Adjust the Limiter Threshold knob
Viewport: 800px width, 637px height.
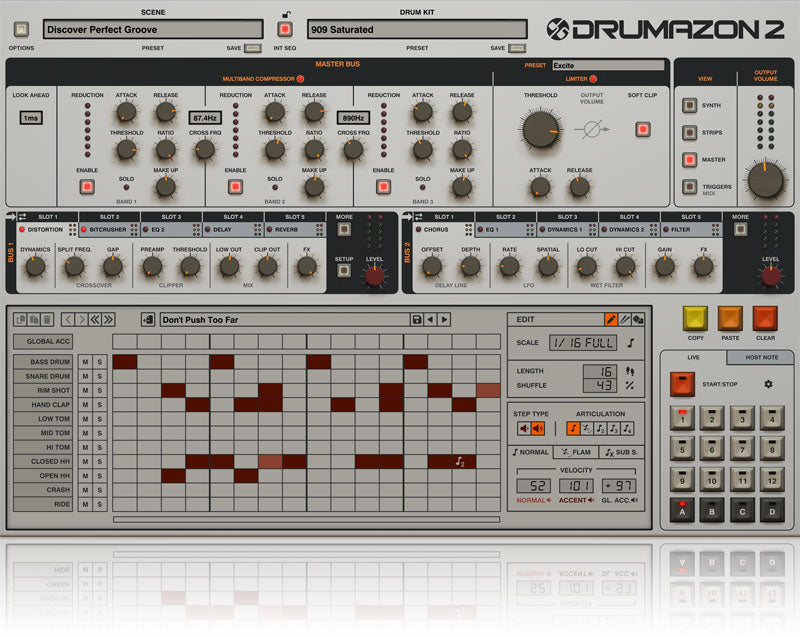tap(540, 130)
